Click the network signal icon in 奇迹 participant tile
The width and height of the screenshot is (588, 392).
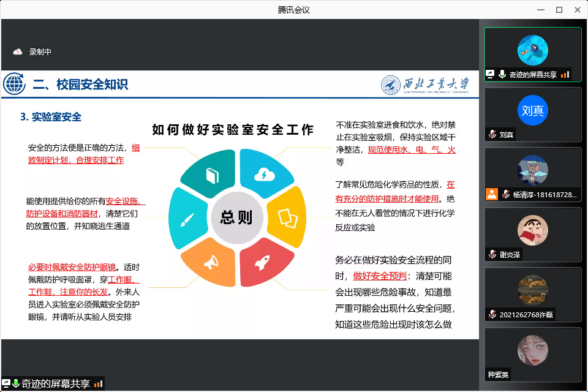565,74
